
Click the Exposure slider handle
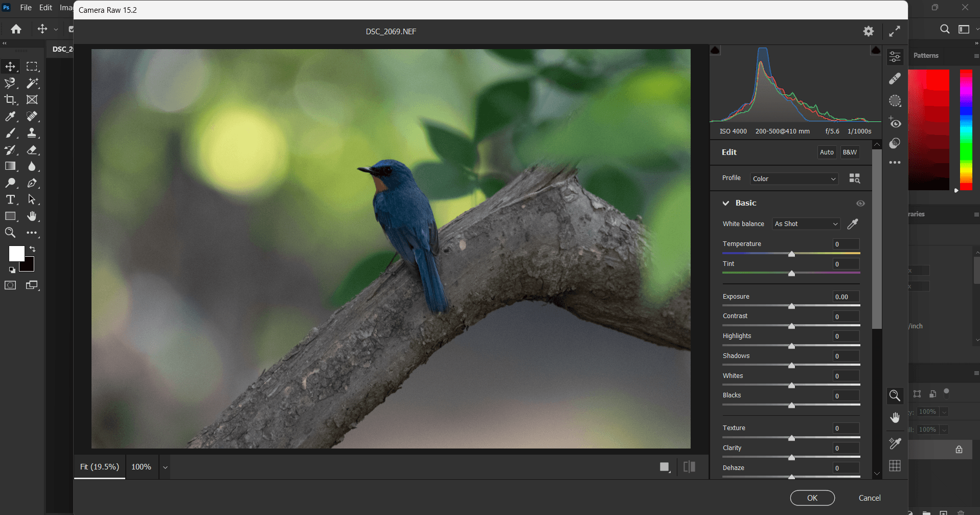tap(791, 306)
